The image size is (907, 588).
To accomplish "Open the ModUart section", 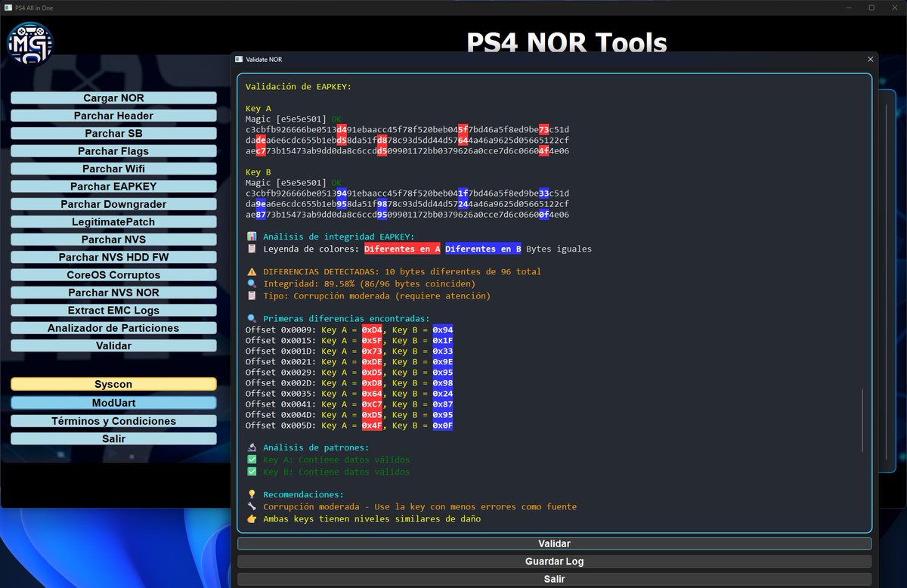I will (x=113, y=403).
